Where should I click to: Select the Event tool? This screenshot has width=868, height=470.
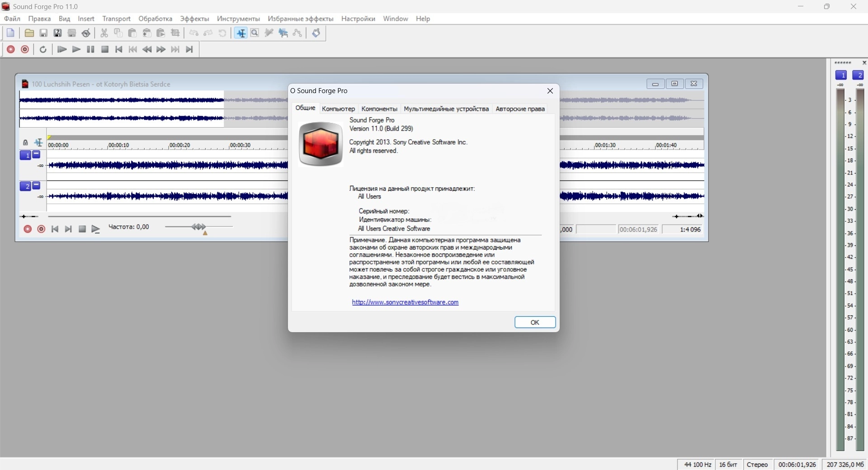[283, 33]
